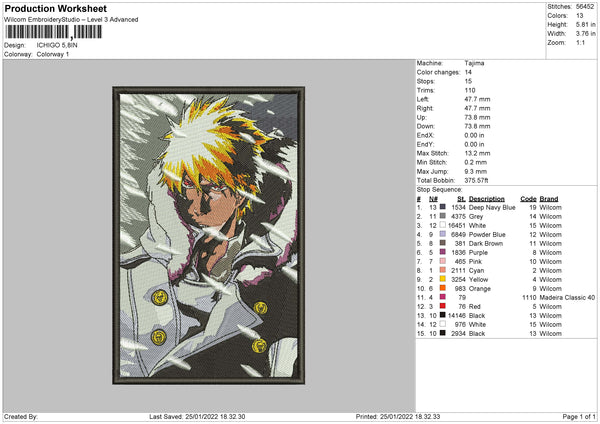The image size is (600, 424).
Task: Click 'Wilcom EmbroideryStudio – Level 3 Advanced' text
Action: pyautogui.click(x=71, y=20)
